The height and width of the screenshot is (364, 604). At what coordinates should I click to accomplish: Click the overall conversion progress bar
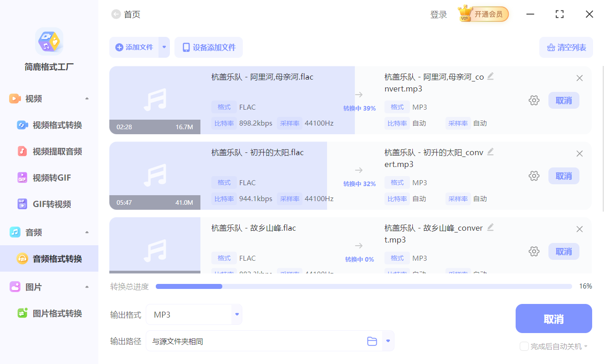click(363, 286)
